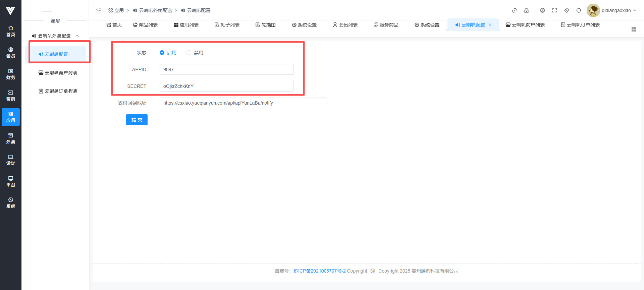
Task: Click the refresh icon in header
Action: [579, 10]
